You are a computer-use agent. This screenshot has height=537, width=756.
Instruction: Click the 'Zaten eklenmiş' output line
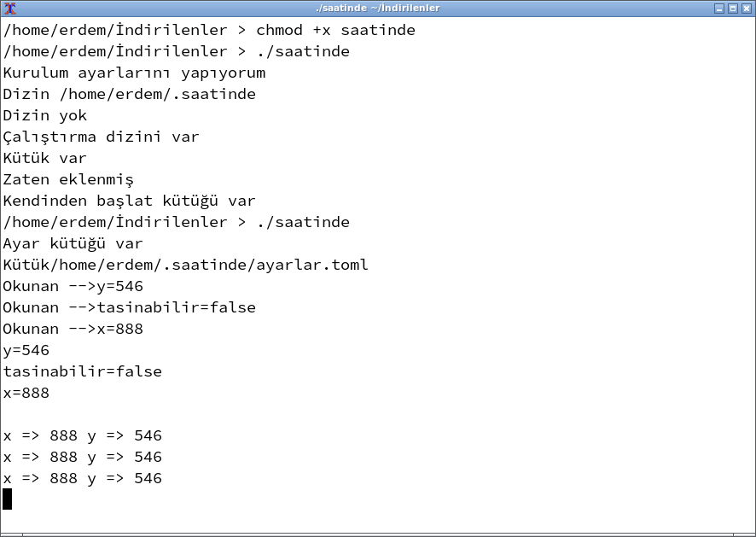point(68,180)
